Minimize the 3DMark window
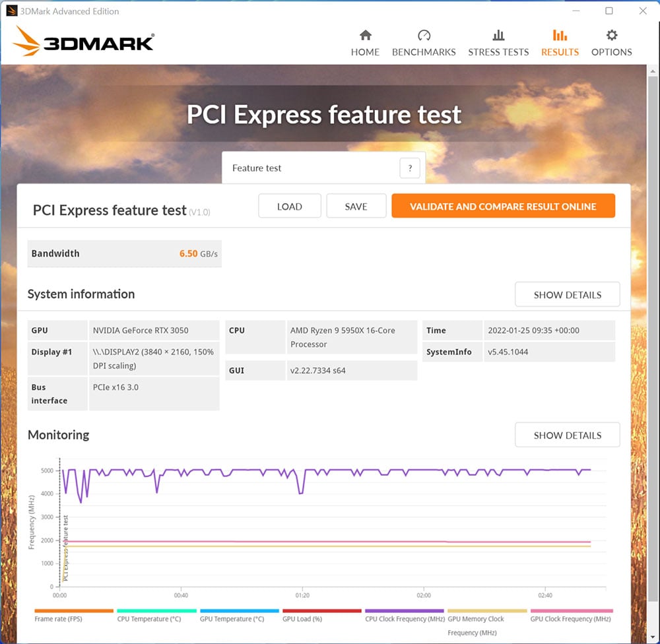This screenshot has width=660, height=644. pyautogui.click(x=576, y=11)
